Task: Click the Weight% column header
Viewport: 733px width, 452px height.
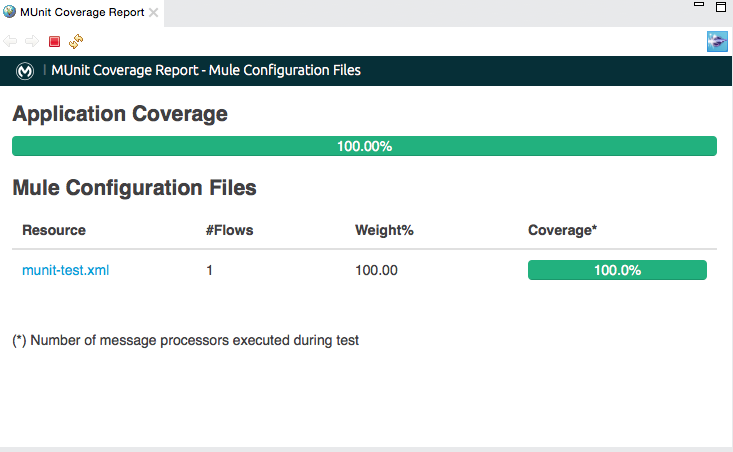Action: [x=384, y=230]
